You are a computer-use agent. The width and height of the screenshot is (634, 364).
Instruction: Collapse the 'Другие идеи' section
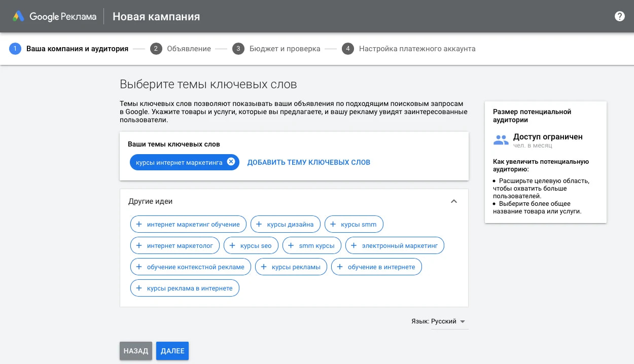pyautogui.click(x=454, y=201)
